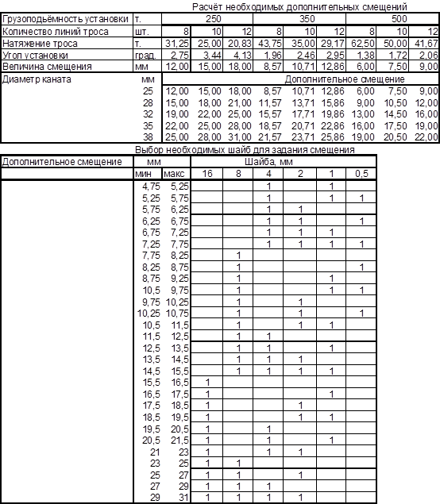Click the 'Диаметр каната' label
Viewport: 440px width, 504px height.
click(37, 79)
